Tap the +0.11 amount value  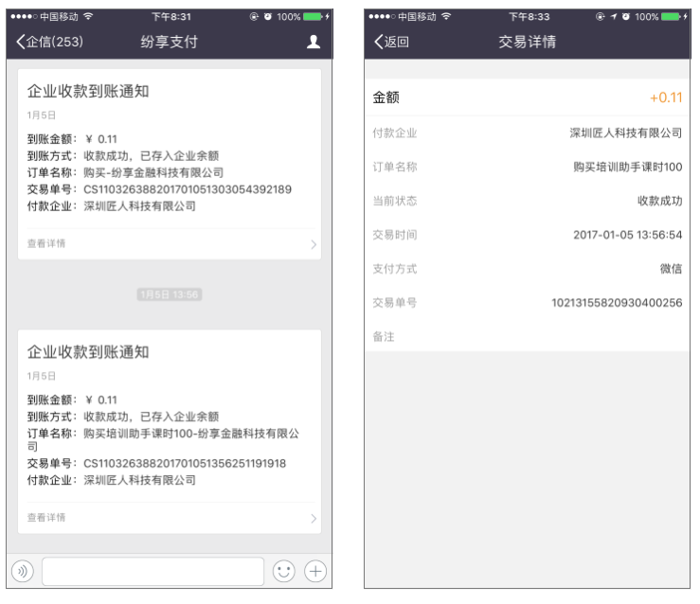click(665, 98)
